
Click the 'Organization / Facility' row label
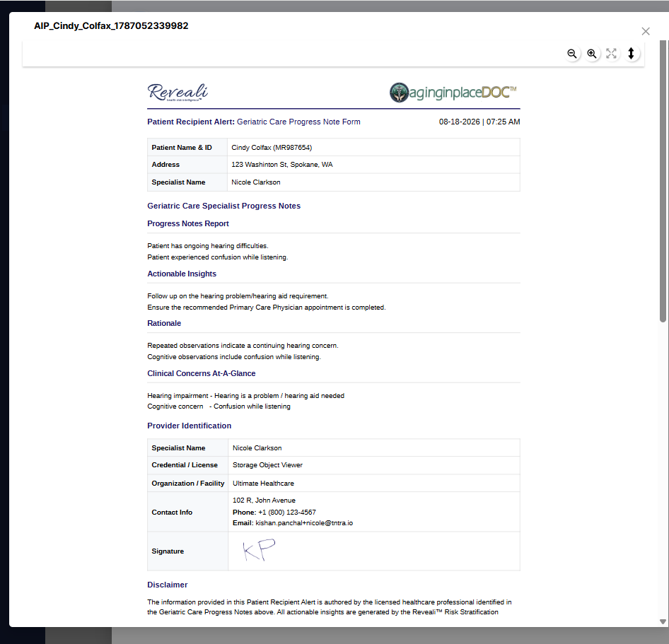point(187,484)
